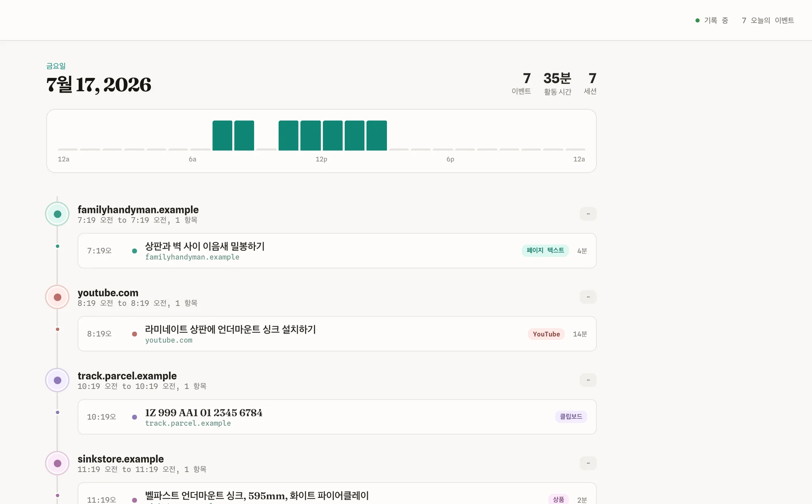Screen dimensions: 812x504
Task: Click the 6a label on activity chart
Action: pos(192,159)
